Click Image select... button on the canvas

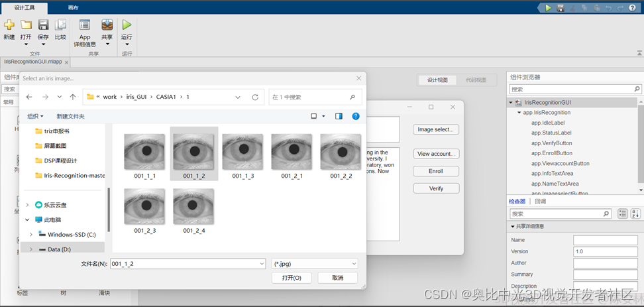click(x=436, y=129)
